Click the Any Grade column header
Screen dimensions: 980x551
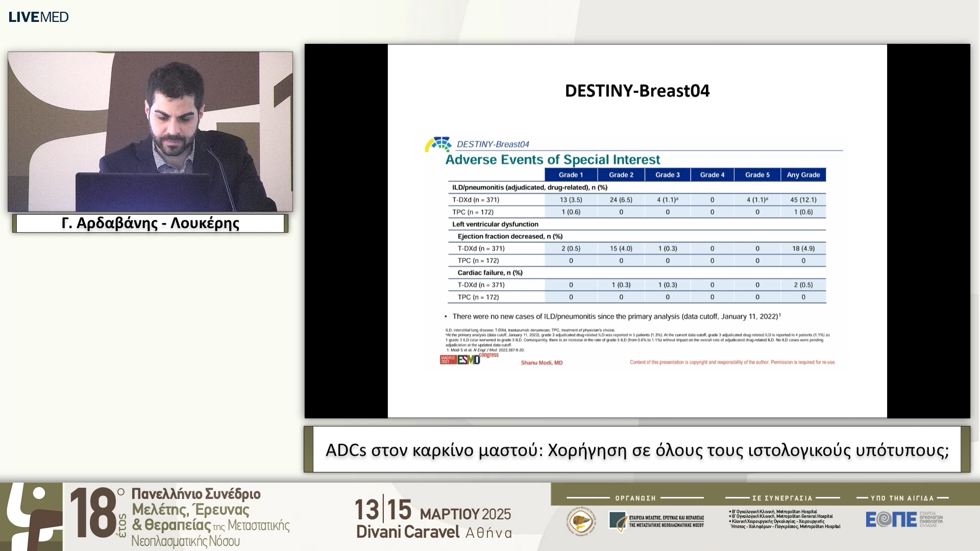(803, 175)
